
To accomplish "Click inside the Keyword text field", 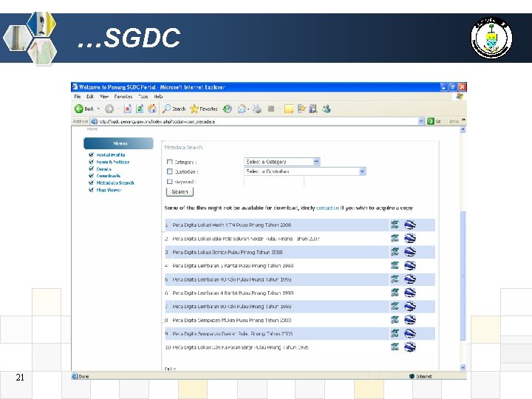I will [x=274, y=182].
